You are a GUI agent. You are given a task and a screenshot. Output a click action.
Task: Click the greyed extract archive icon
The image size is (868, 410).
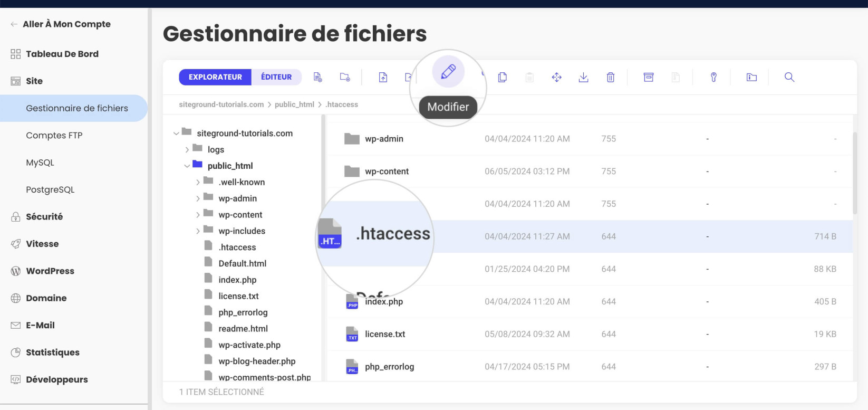click(x=676, y=77)
